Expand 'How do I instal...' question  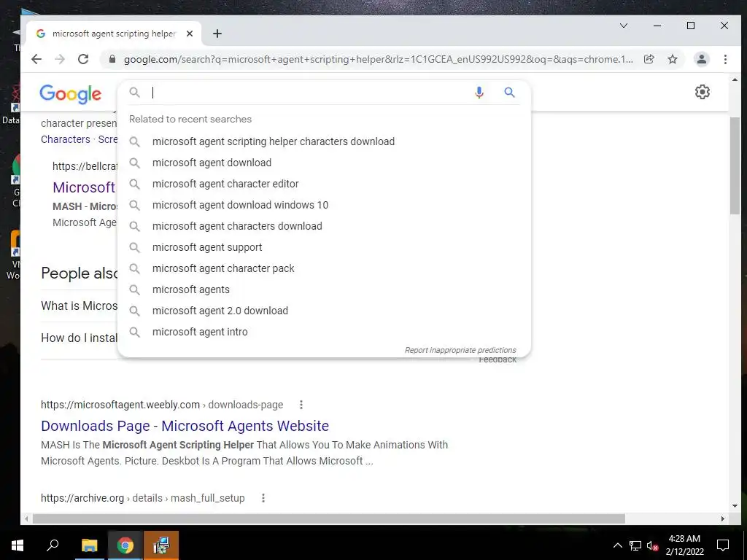coord(79,338)
